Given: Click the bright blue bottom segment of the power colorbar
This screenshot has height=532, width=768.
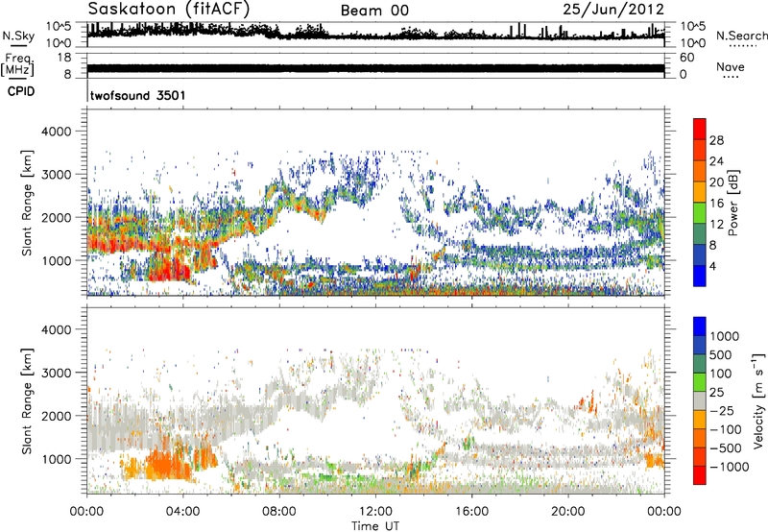Looking at the screenshot, I should tap(700, 276).
